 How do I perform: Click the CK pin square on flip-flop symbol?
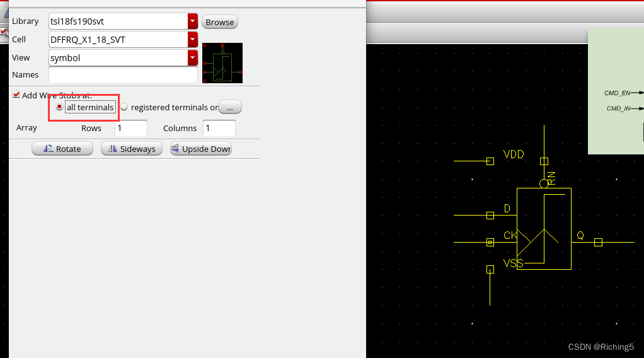(x=490, y=243)
